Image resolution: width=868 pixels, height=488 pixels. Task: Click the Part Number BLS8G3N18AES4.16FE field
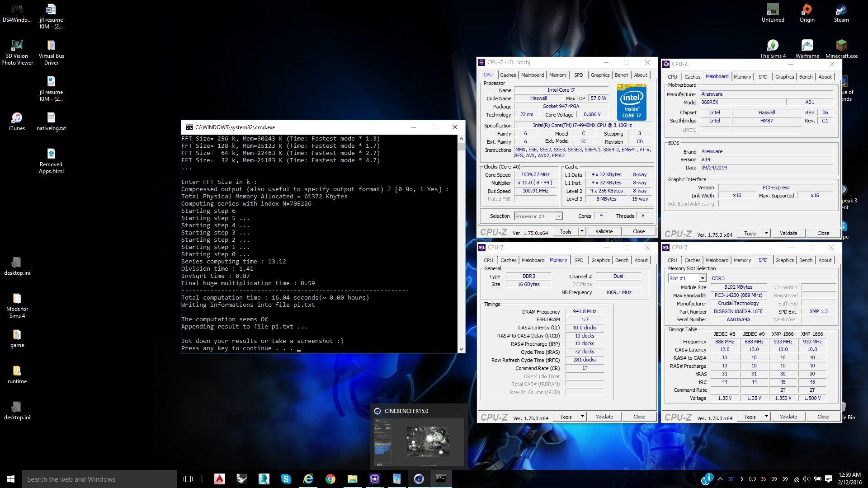(x=738, y=311)
